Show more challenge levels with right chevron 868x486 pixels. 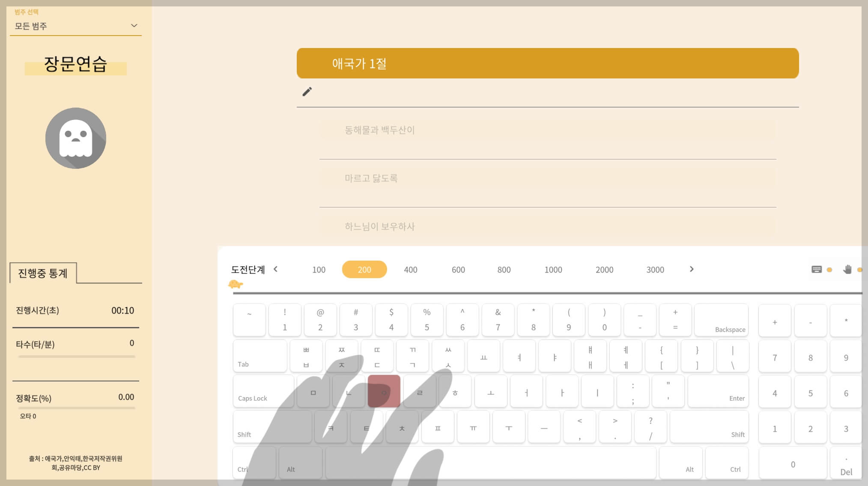(x=692, y=269)
